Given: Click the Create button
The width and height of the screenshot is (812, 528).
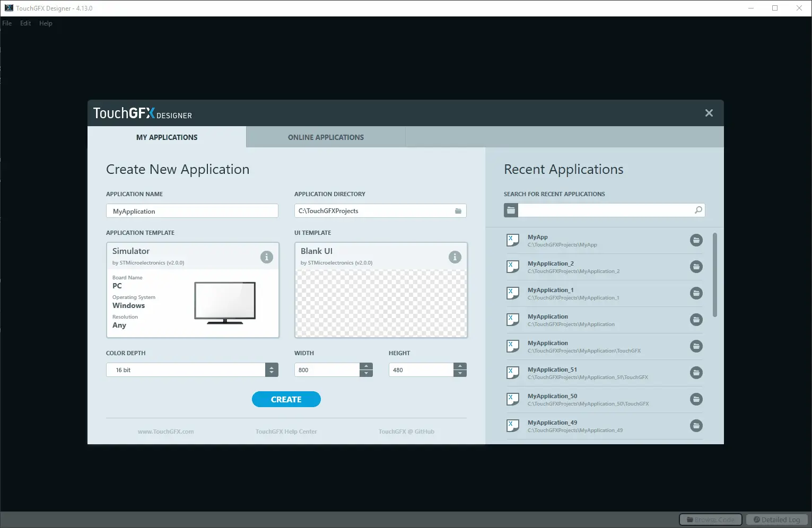Looking at the screenshot, I should coord(286,399).
